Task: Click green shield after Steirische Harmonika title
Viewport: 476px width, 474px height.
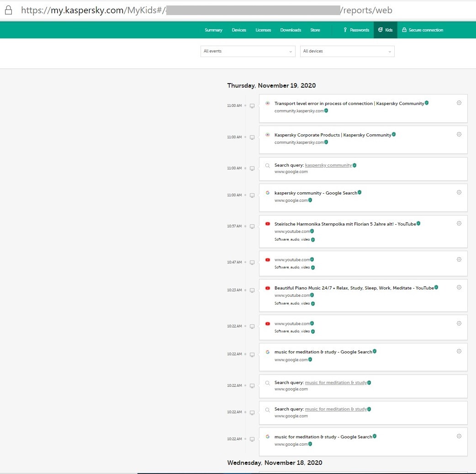Action: coord(418,223)
